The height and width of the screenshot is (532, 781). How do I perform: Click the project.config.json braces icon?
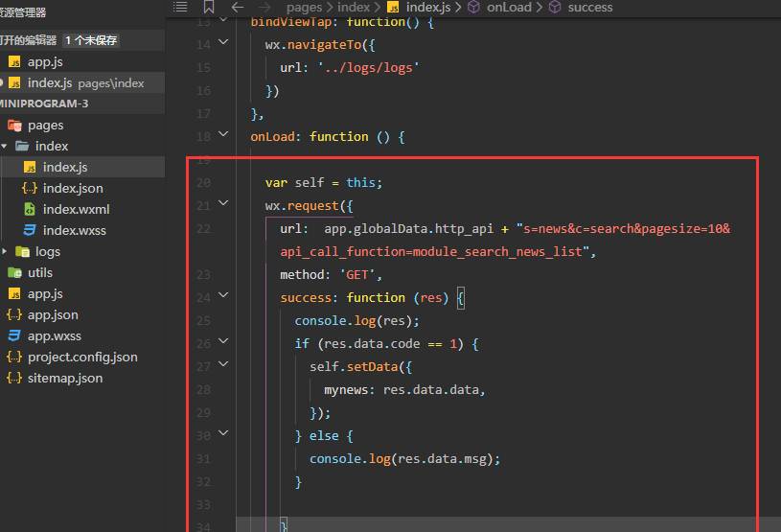[14, 357]
